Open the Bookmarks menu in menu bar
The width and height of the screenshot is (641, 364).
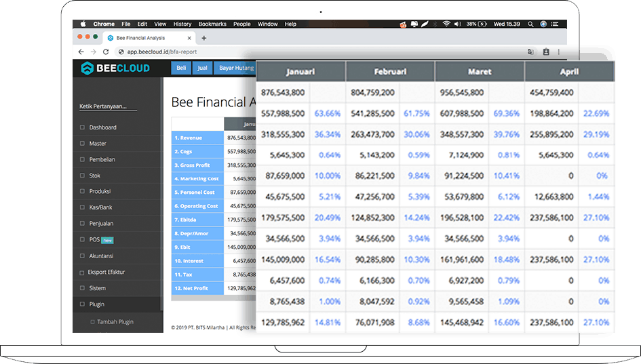pos(212,24)
